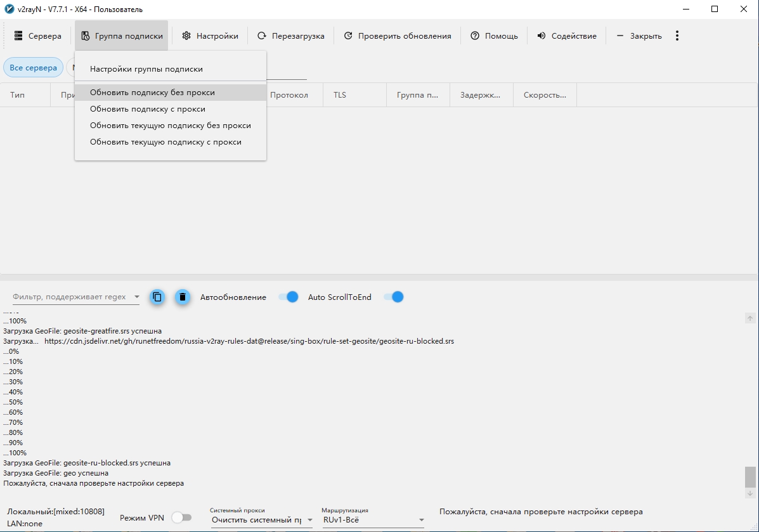
Task: Toggle the Автообновление switch
Action: (x=289, y=297)
